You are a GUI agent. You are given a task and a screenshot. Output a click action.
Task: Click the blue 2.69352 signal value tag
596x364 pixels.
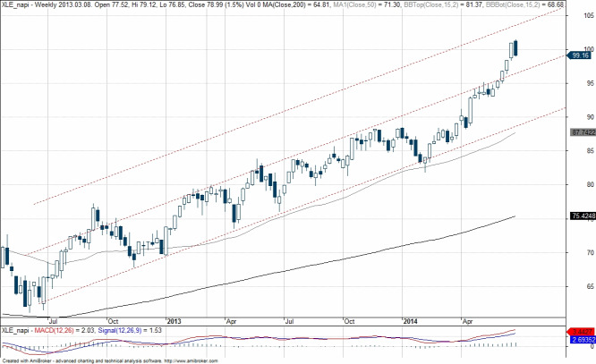tap(583, 339)
